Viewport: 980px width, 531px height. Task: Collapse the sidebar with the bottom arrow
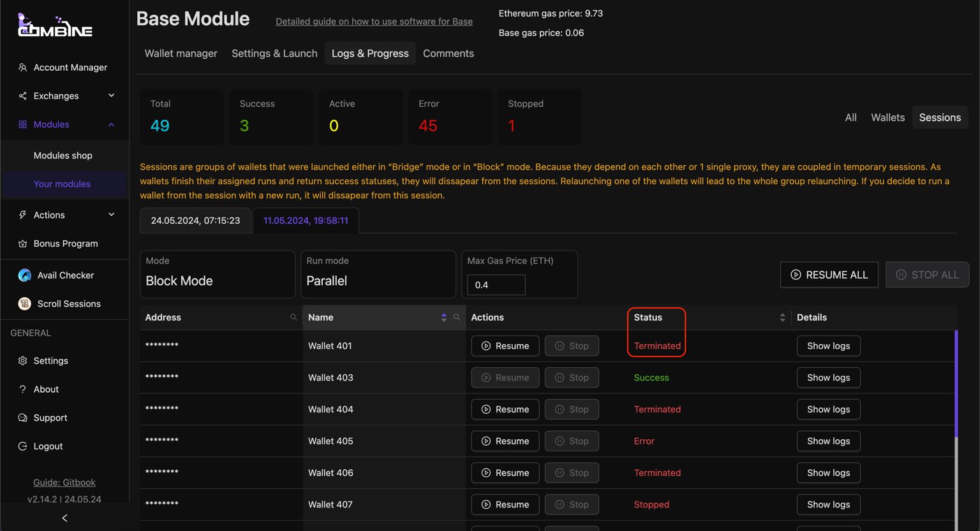tap(64, 518)
